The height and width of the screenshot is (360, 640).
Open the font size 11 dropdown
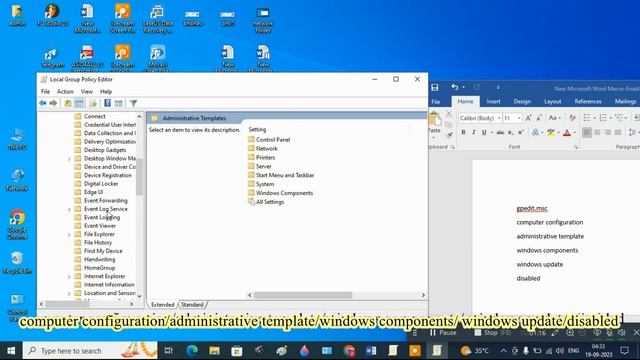[x=519, y=118]
